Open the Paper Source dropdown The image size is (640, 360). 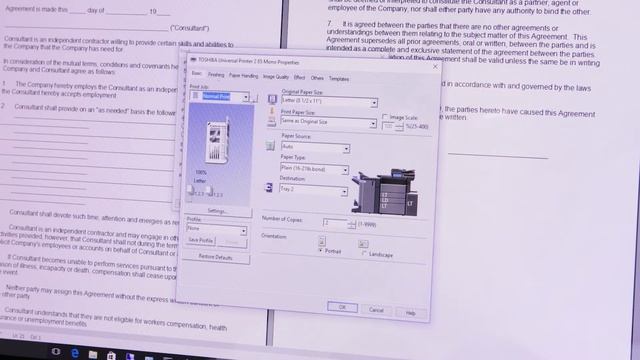pyautogui.click(x=346, y=149)
